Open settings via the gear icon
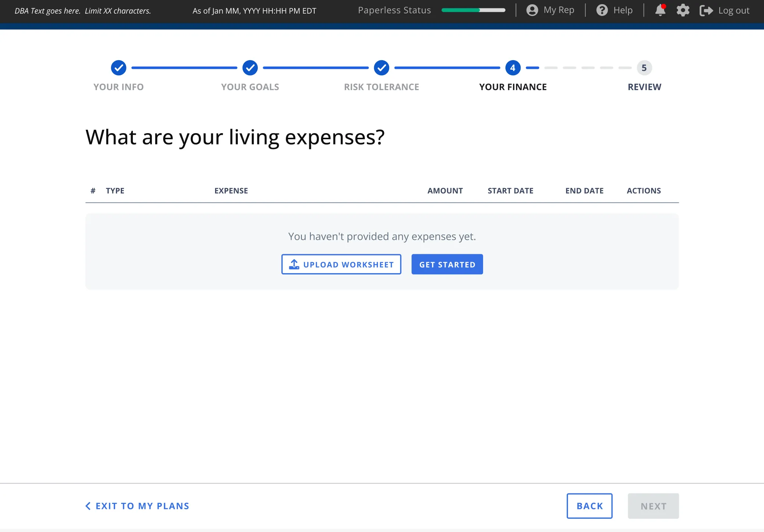The width and height of the screenshot is (764, 532). click(x=683, y=10)
